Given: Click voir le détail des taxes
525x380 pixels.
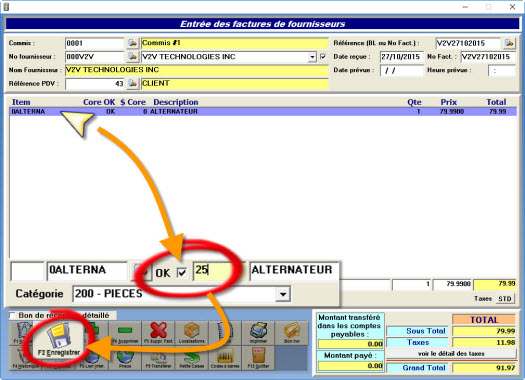Looking at the screenshot, I should [451, 354].
